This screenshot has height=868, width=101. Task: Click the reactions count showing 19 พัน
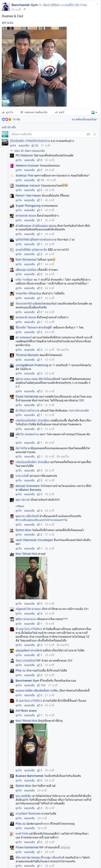point(11,119)
